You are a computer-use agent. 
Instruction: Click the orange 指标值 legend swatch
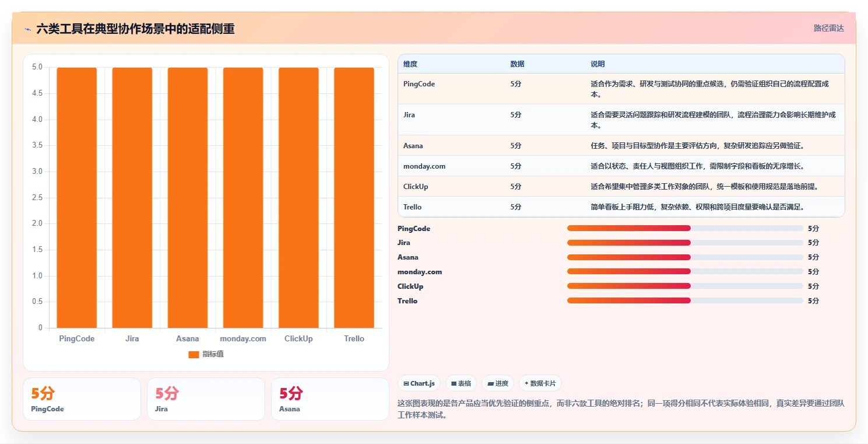tap(194, 354)
